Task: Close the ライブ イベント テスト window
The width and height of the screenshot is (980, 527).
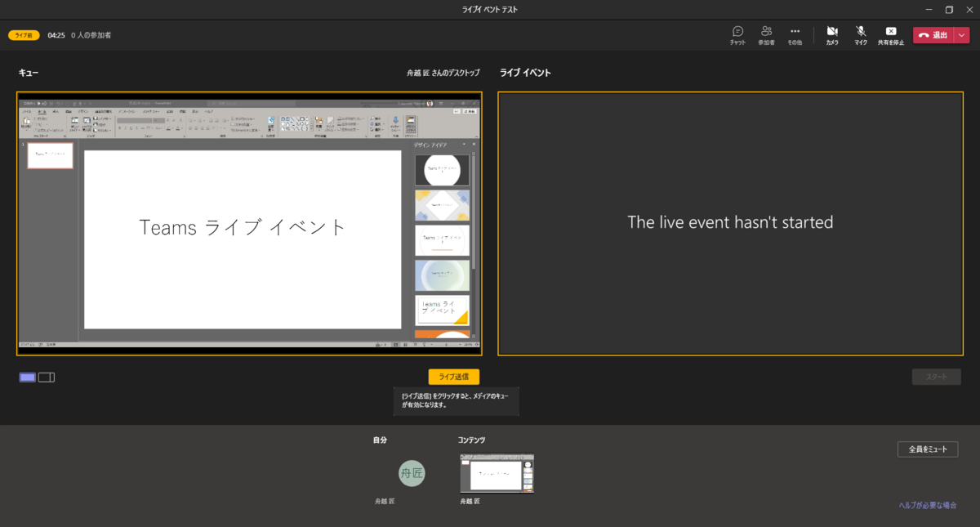Action: (969, 10)
